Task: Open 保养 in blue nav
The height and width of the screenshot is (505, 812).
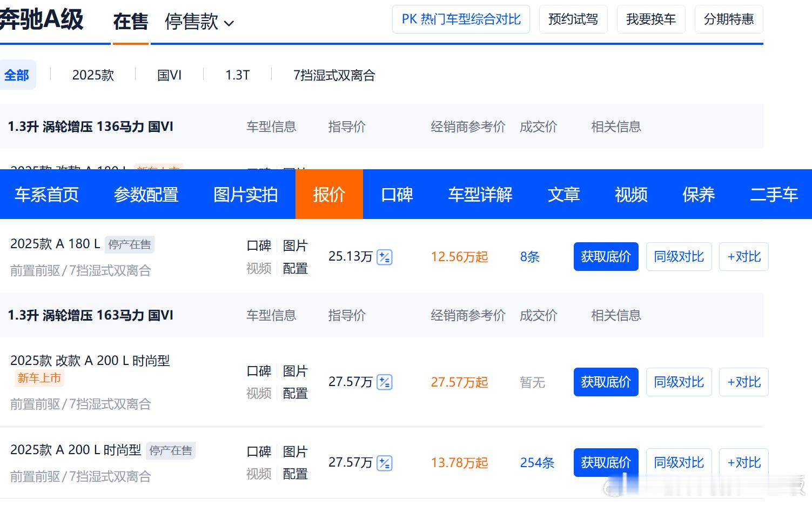Action: tap(699, 195)
